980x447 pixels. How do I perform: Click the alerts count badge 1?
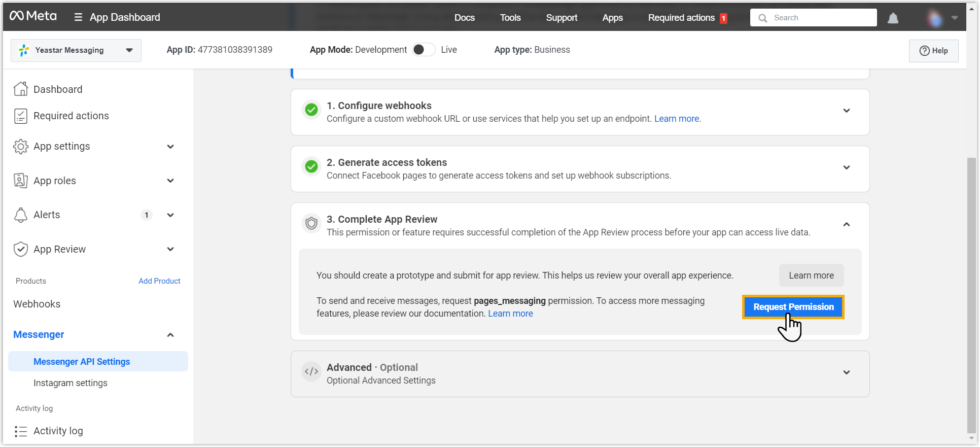click(147, 215)
